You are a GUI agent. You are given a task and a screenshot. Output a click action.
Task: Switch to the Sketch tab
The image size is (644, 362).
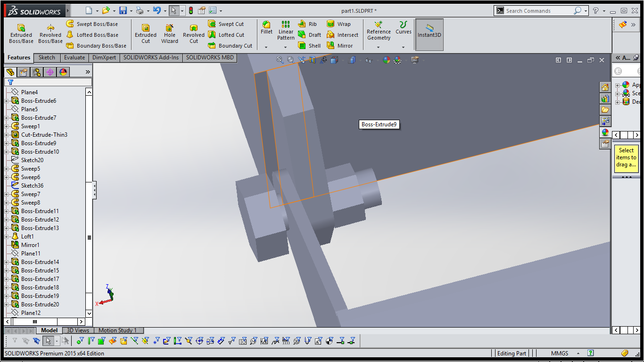pyautogui.click(x=47, y=58)
